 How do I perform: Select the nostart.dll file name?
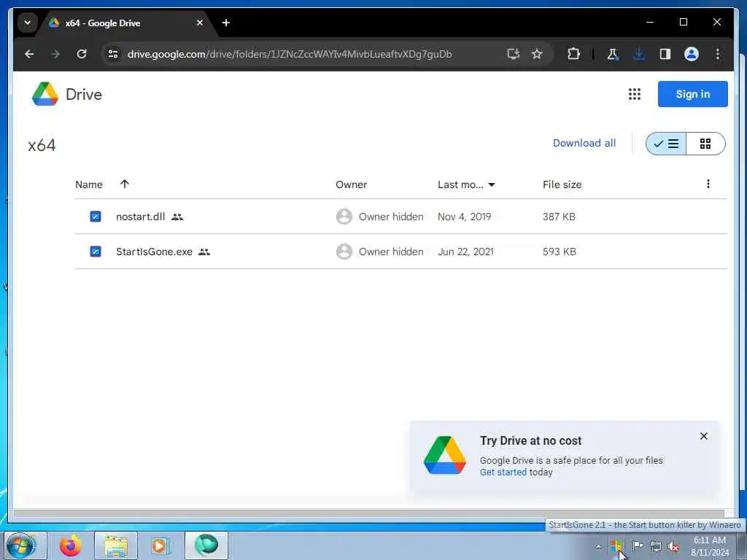[x=141, y=217]
